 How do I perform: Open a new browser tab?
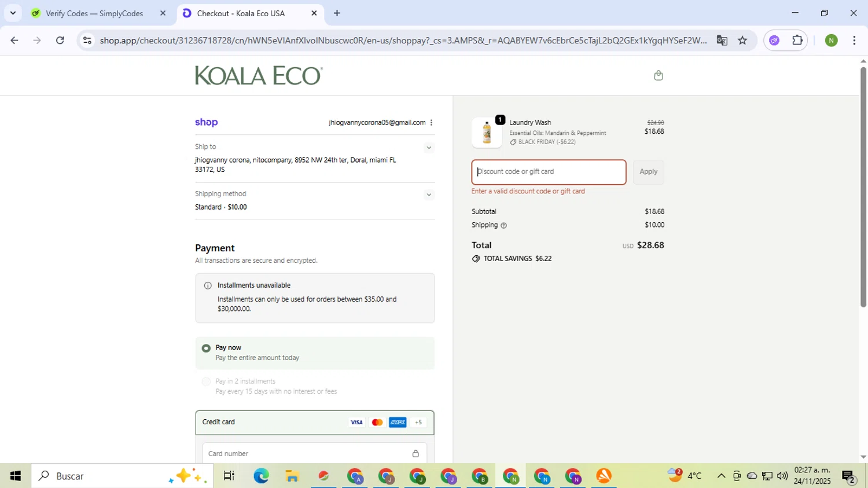click(x=337, y=13)
